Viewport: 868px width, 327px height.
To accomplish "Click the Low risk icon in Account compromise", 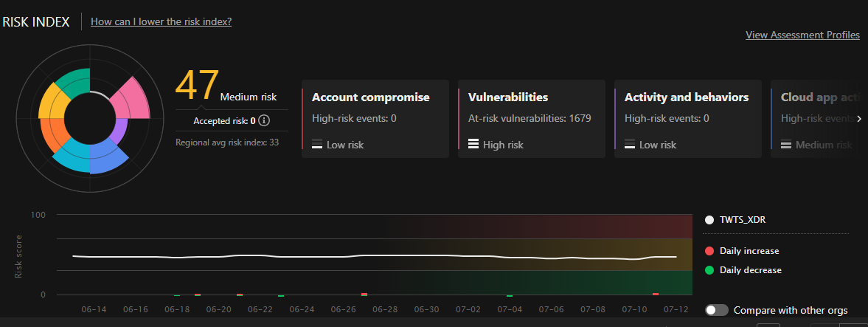I will click(317, 145).
